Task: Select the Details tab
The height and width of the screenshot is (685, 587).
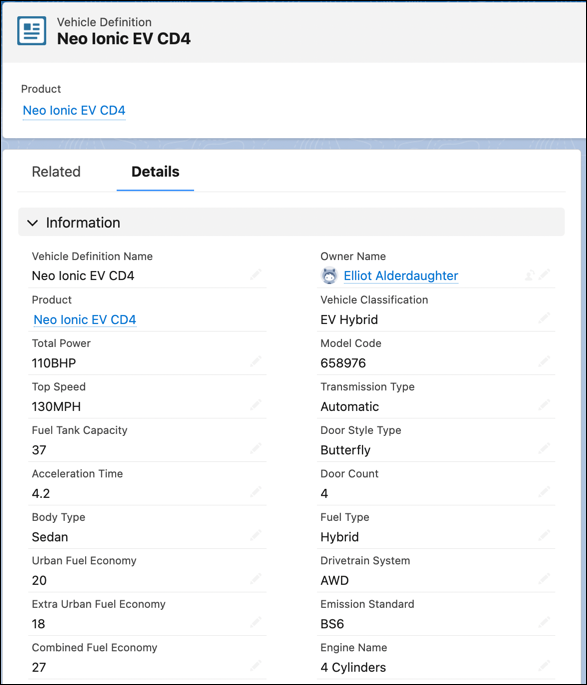Action: (x=155, y=172)
